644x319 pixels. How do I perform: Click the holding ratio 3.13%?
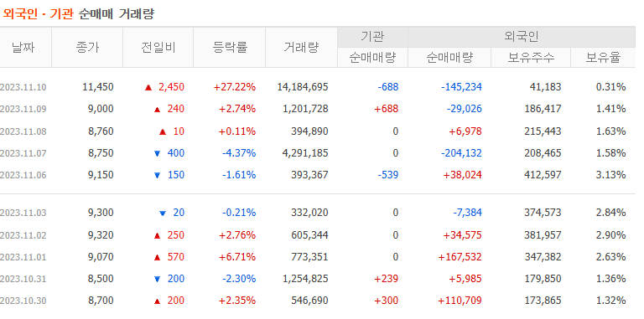click(610, 175)
